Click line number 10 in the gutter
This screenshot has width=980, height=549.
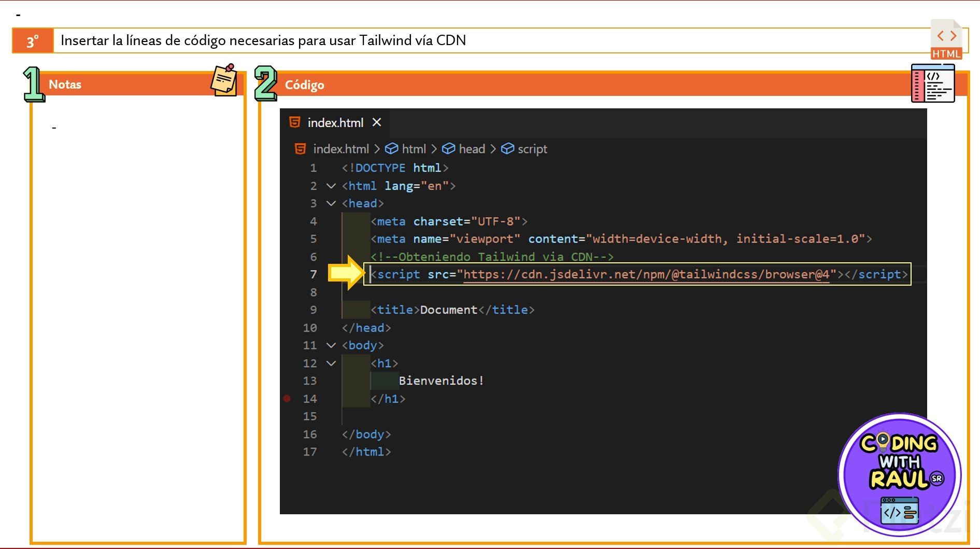(x=310, y=328)
